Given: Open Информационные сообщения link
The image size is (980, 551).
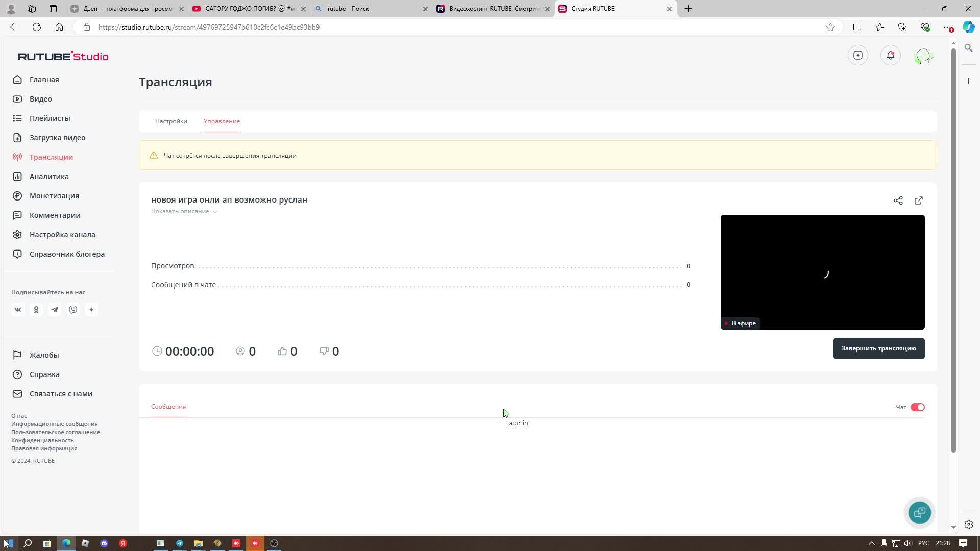Looking at the screenshot, I should (x=54, y=424).
